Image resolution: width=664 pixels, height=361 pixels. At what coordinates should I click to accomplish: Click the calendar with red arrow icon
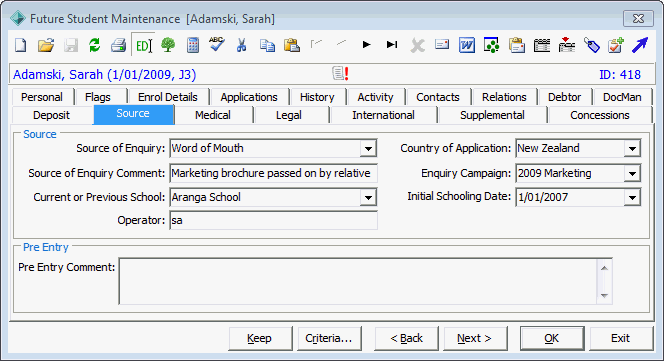567,44
